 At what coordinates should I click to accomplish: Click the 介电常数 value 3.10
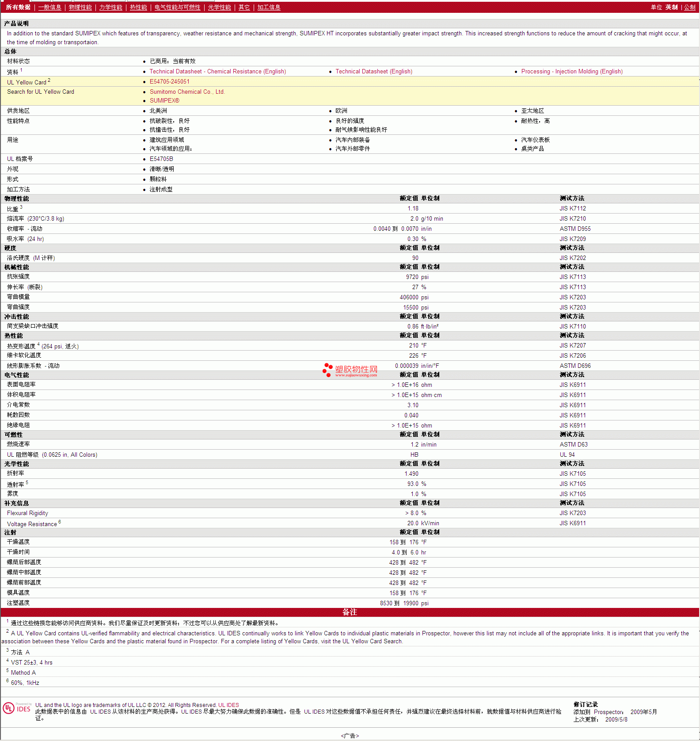pyautogui.click(x=413, y=405)
